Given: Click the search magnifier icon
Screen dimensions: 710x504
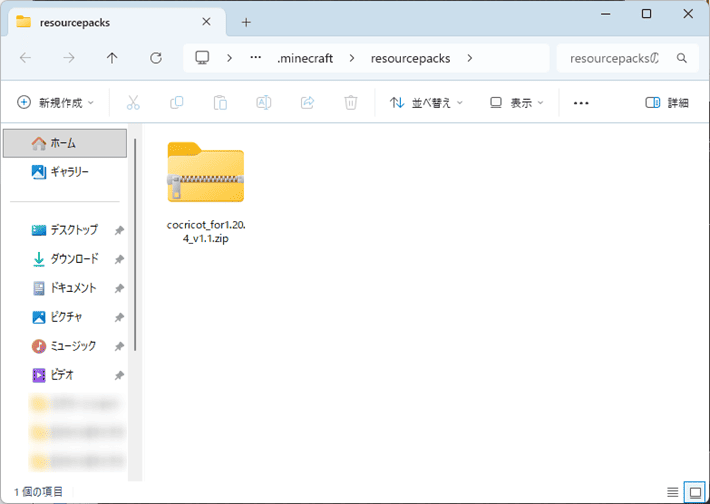Looking at the screenshot, I should 681,58.
